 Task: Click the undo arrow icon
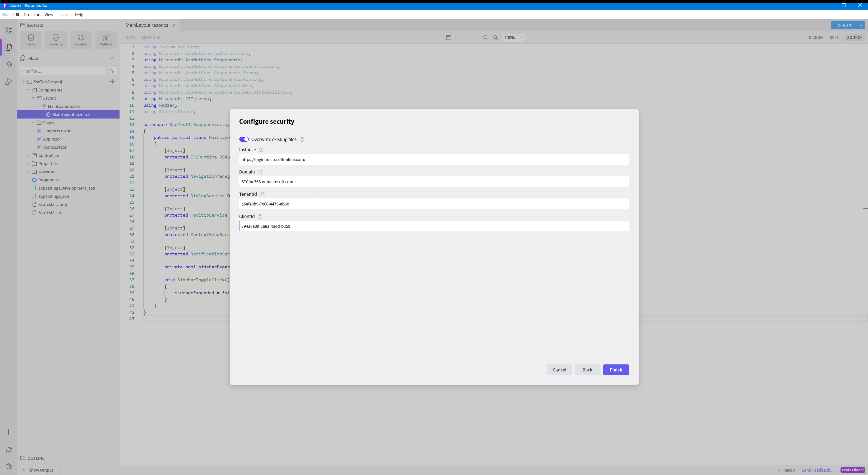[462, 38]
